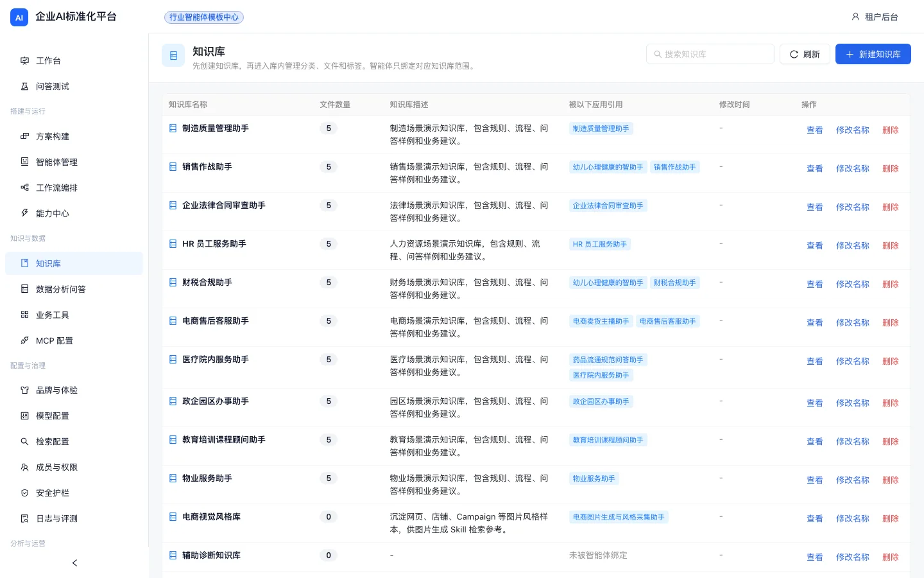The height and width of the screenshot is (578, 924).
Task: Click the 安全护栏 shield icon
Action: click(x=24, y=493)
